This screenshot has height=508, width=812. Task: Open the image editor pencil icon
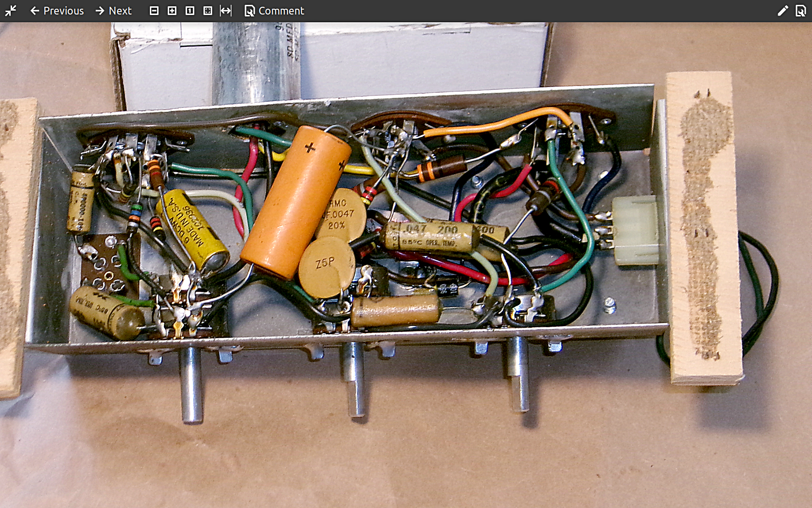click(x=783, y=11)
